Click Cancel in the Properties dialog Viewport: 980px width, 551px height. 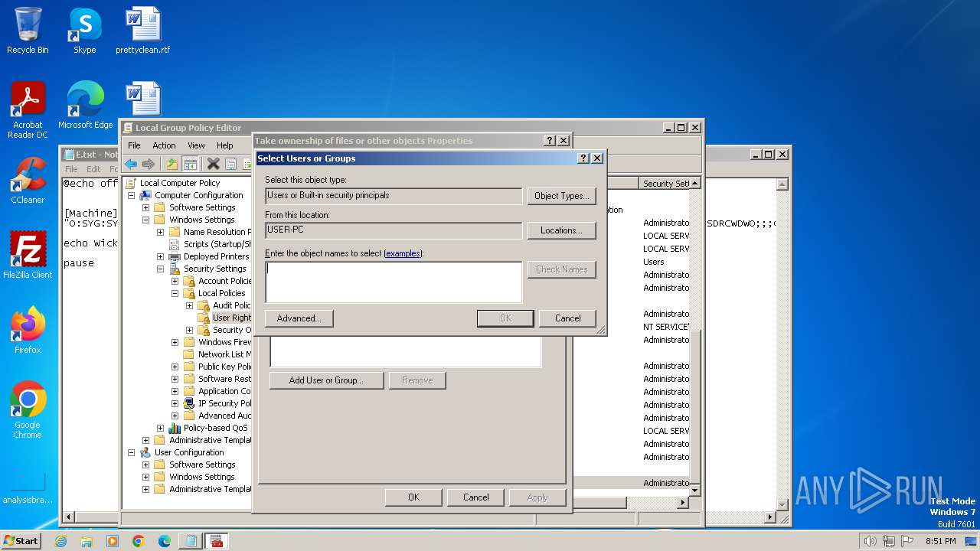[x=475, y=497]
